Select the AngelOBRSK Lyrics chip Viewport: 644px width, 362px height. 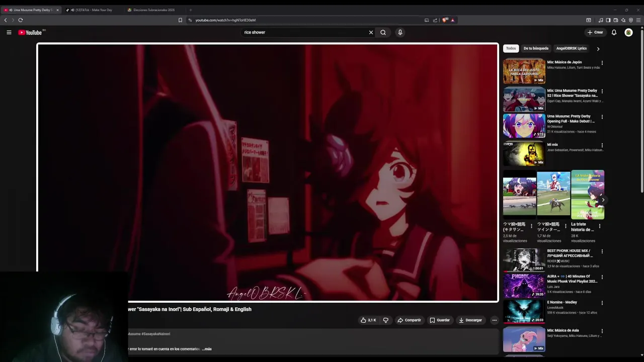[x=572, y=48]
